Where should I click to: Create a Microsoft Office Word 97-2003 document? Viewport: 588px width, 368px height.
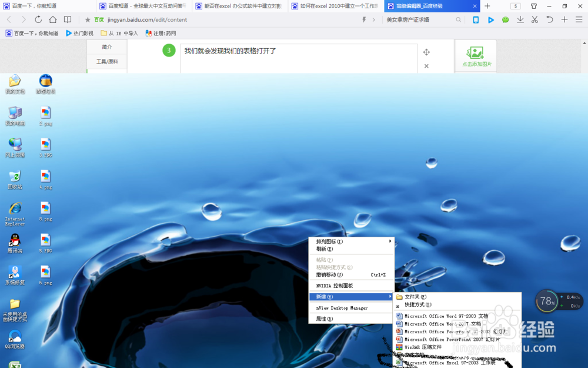[457, 316]
